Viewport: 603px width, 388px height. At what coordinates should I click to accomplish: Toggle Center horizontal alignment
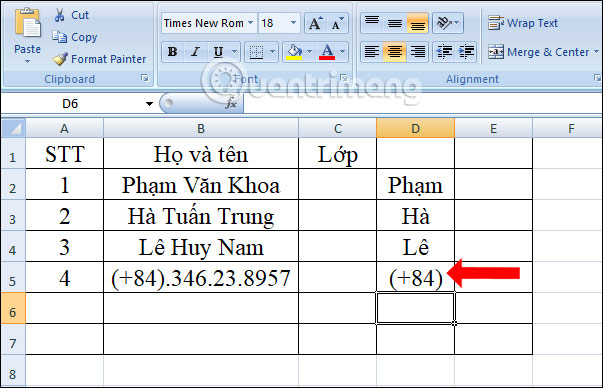(395, 52)
